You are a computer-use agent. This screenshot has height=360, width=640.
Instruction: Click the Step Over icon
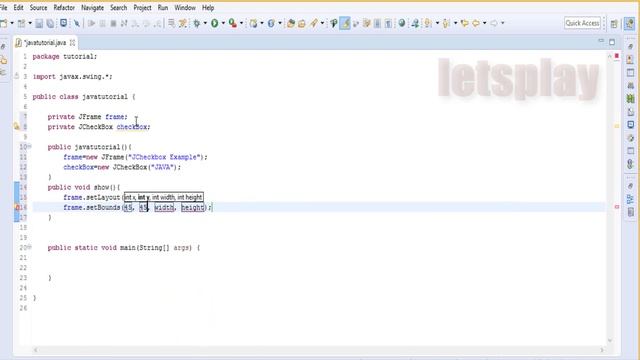coord(146,23)
